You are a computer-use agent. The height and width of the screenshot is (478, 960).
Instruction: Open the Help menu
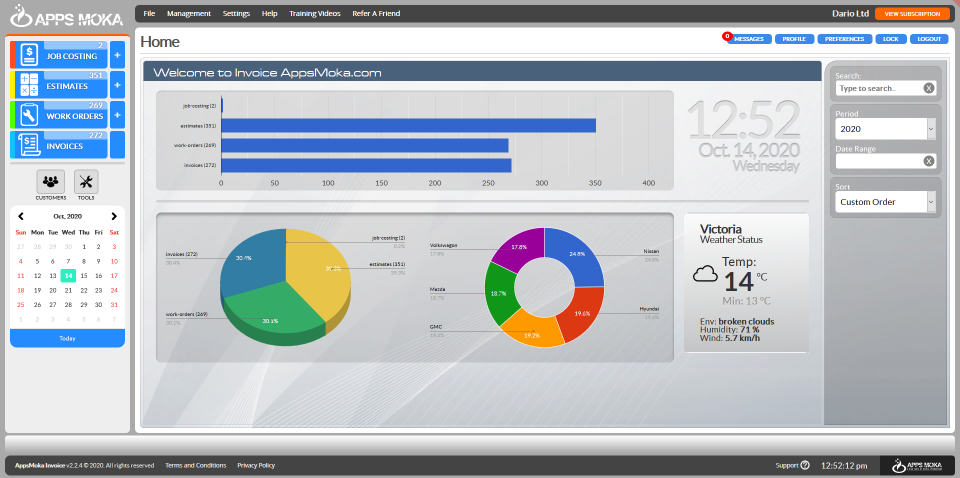tap(269, 13)
